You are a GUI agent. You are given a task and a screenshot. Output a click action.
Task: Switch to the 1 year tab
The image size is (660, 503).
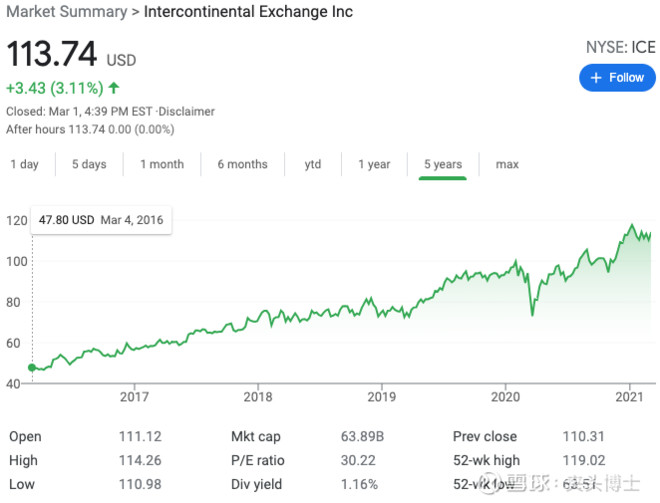(374, 164)
